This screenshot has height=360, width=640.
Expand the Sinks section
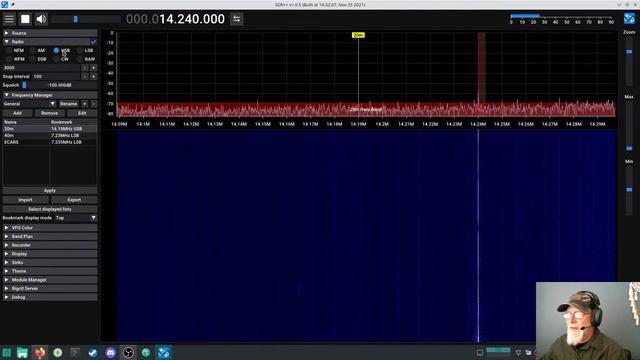(x=50, y=262)
